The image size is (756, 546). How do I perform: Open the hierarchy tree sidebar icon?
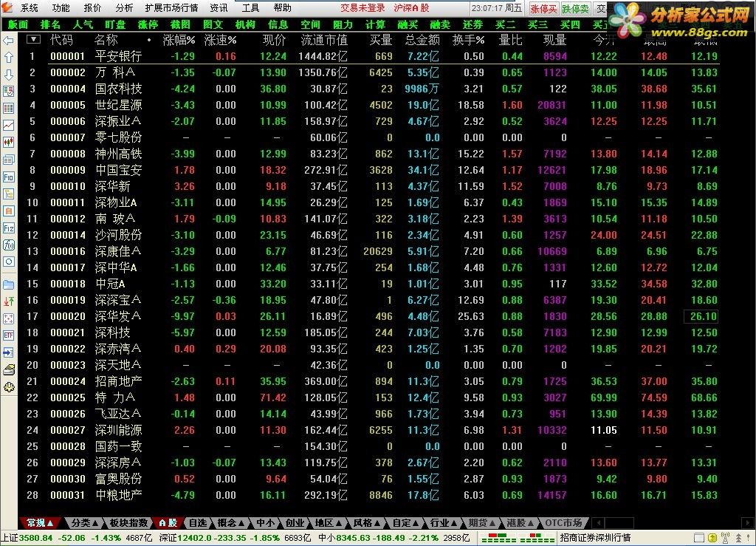pos(8,194)
